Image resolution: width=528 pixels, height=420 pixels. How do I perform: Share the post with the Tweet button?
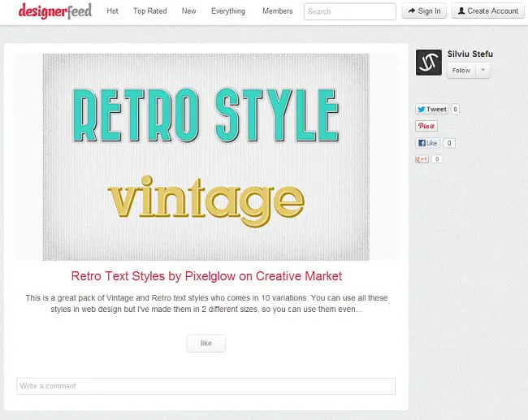coord(431,109)
